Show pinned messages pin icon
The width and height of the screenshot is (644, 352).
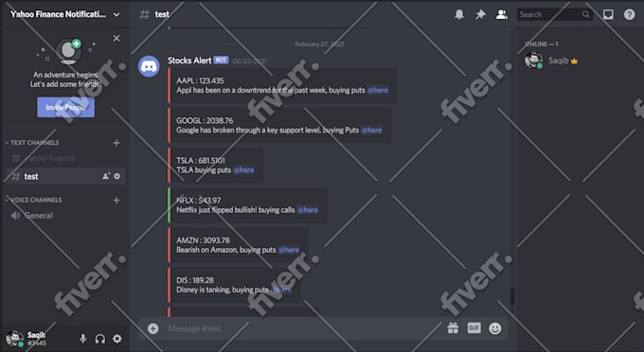[480, 14]
